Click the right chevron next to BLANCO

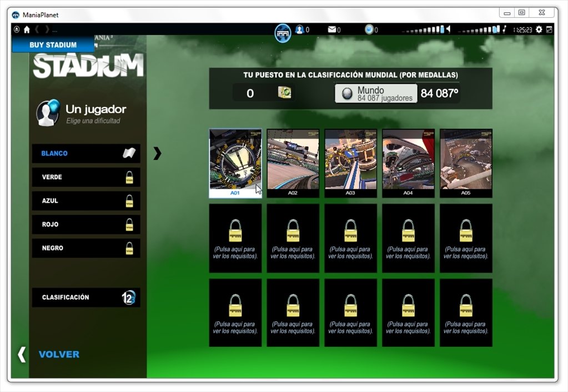click(x=157, y=153)
